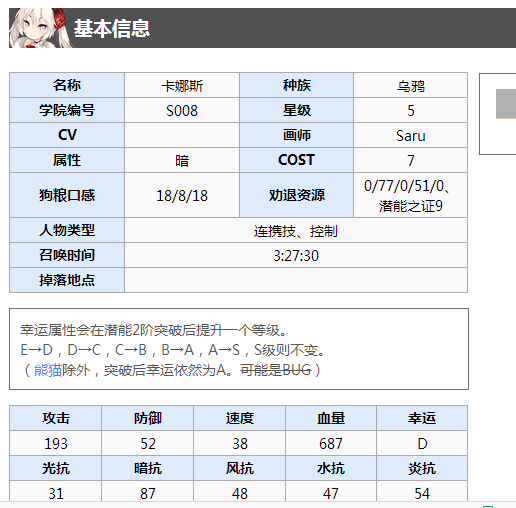Select the academy number S008
The image size is (516, 508).
tap(182, 111)
